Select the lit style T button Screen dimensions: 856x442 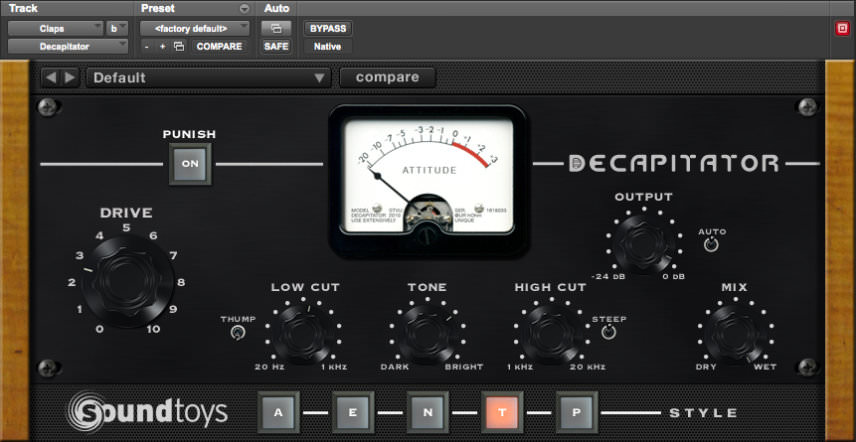pos(502,412)
